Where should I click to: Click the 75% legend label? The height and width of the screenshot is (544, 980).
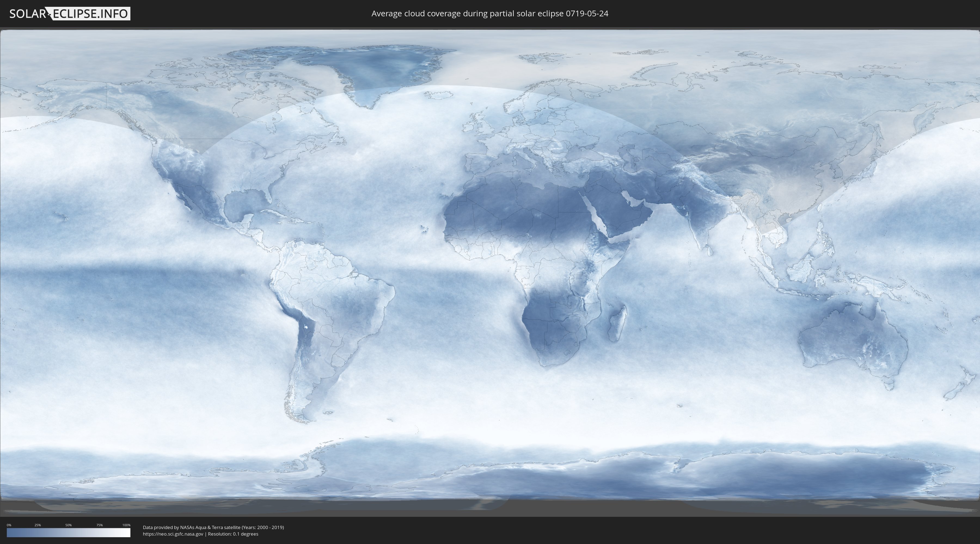(99, 525)
